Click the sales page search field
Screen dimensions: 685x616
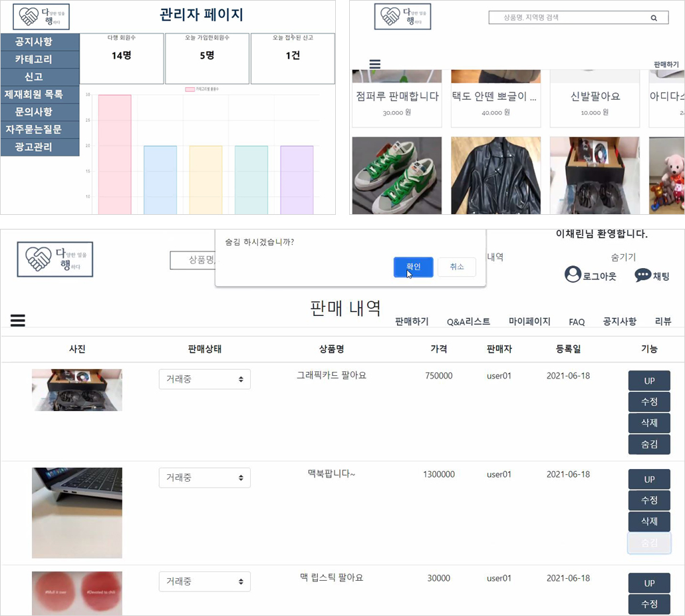pos(193,260)
